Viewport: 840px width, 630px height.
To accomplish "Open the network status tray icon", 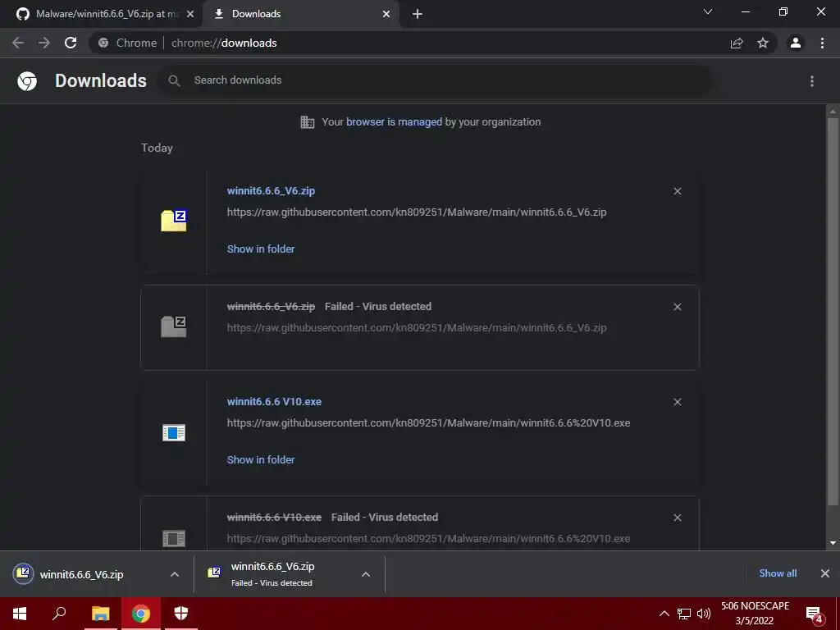I will coord(683,614).
